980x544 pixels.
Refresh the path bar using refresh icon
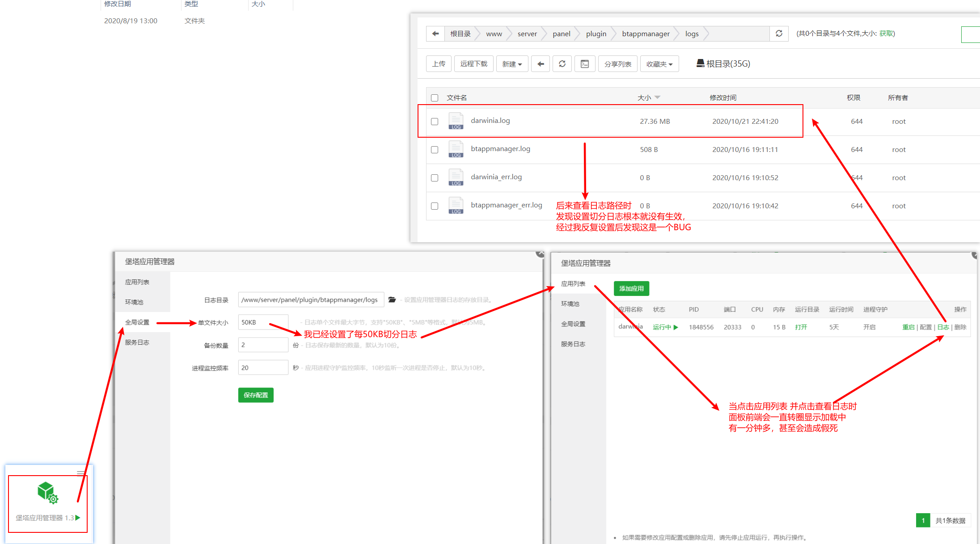point(779,34)
